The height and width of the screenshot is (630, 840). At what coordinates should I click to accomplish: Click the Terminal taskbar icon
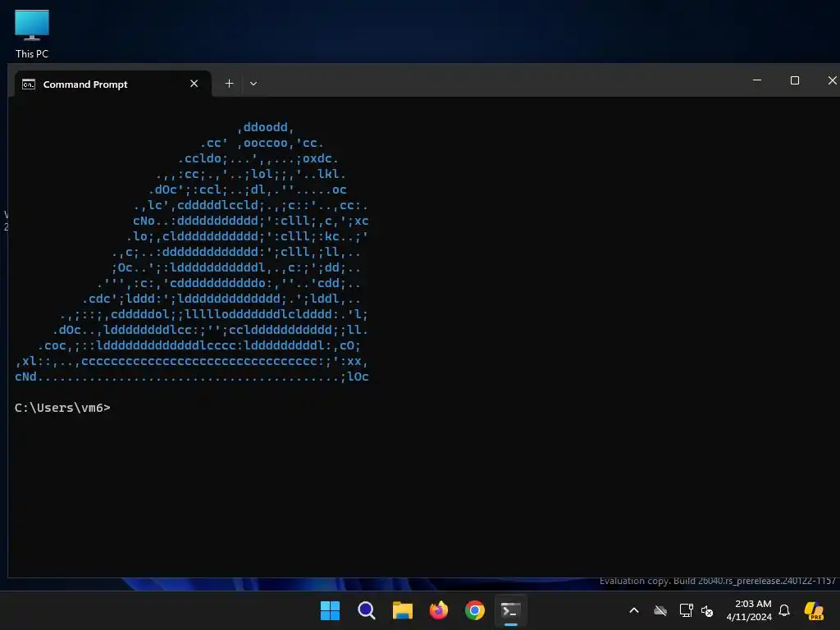point(510,610)
